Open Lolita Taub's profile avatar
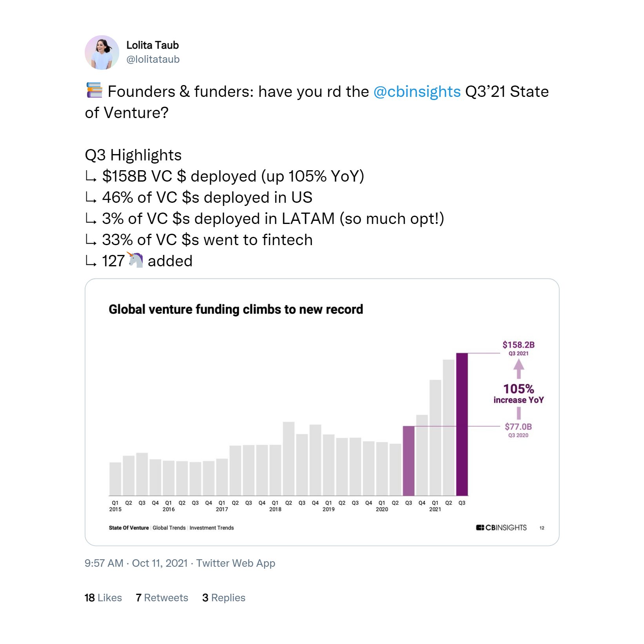This screenshot has height=644, width=644. pyautogui.click(x=102, y=53)
